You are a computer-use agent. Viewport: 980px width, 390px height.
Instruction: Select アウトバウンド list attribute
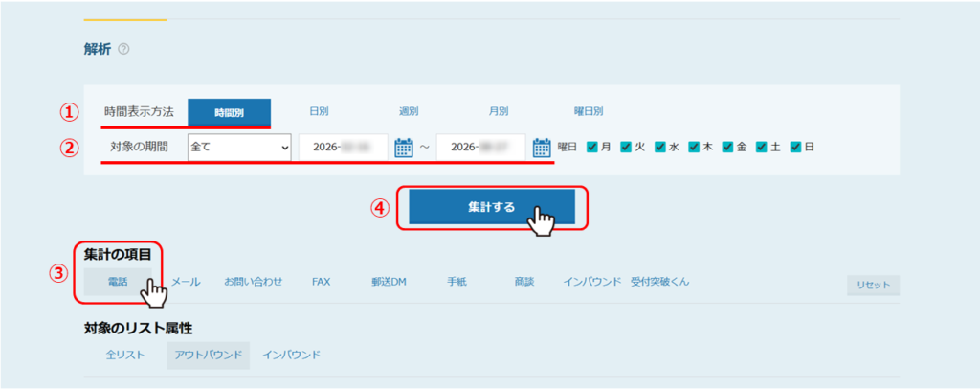tap(207, 355)
